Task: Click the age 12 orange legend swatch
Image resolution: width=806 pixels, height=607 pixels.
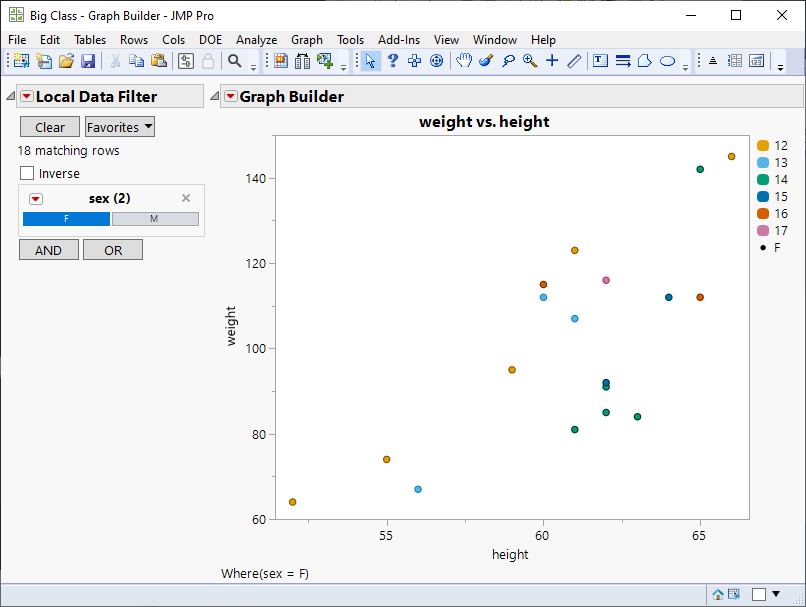Action: click(763, 146)
